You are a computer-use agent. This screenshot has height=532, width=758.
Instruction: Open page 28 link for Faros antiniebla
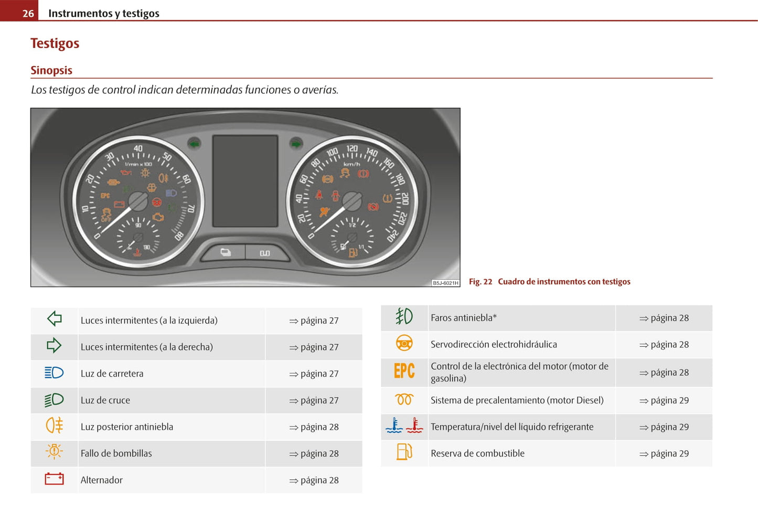(x=664, y=318)
